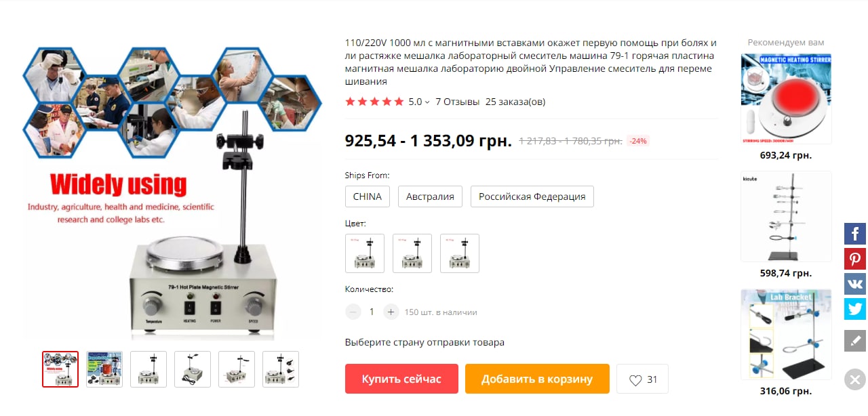Share product on VK
This screenshot has height=416, width=868.
tap(855, 283)
